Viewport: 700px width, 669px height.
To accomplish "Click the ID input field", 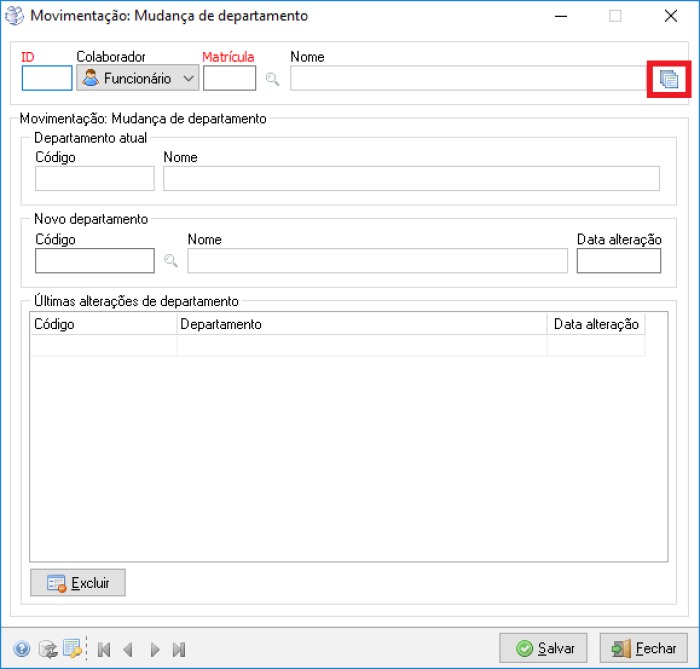I will click(47, 78).
